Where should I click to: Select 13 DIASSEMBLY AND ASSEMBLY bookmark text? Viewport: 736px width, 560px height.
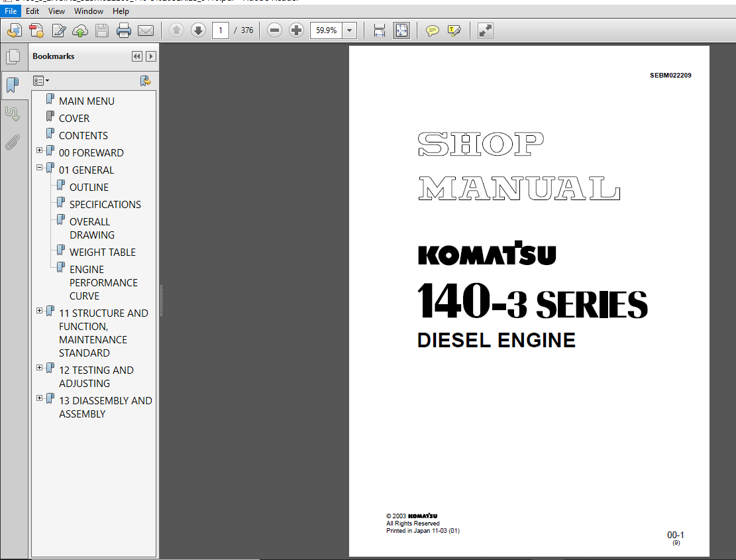pos(105,408)
